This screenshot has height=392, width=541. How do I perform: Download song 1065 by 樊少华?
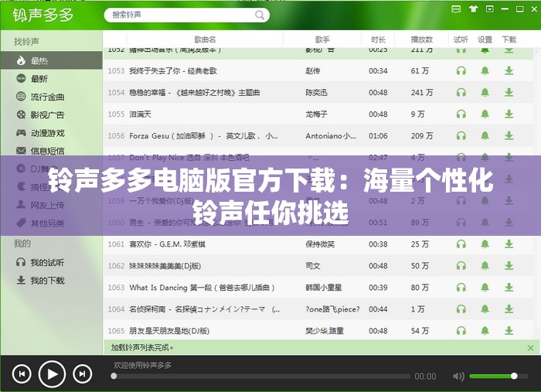click(509, 331)
